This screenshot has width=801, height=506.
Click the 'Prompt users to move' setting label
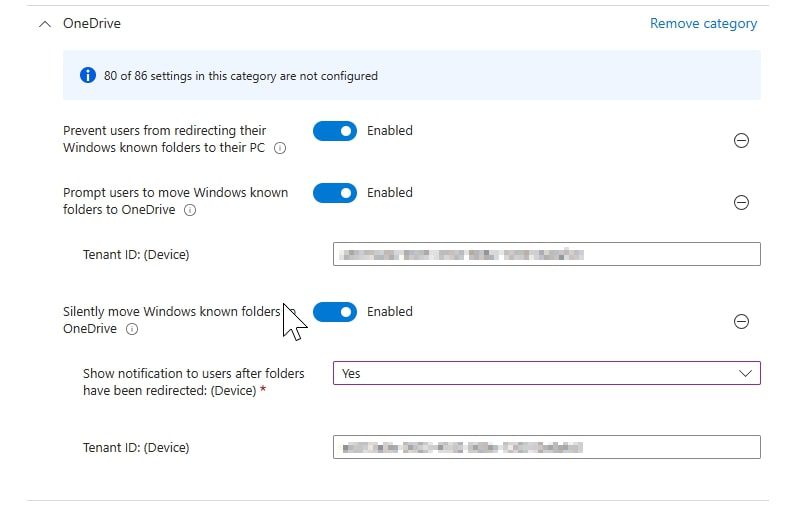175,193
